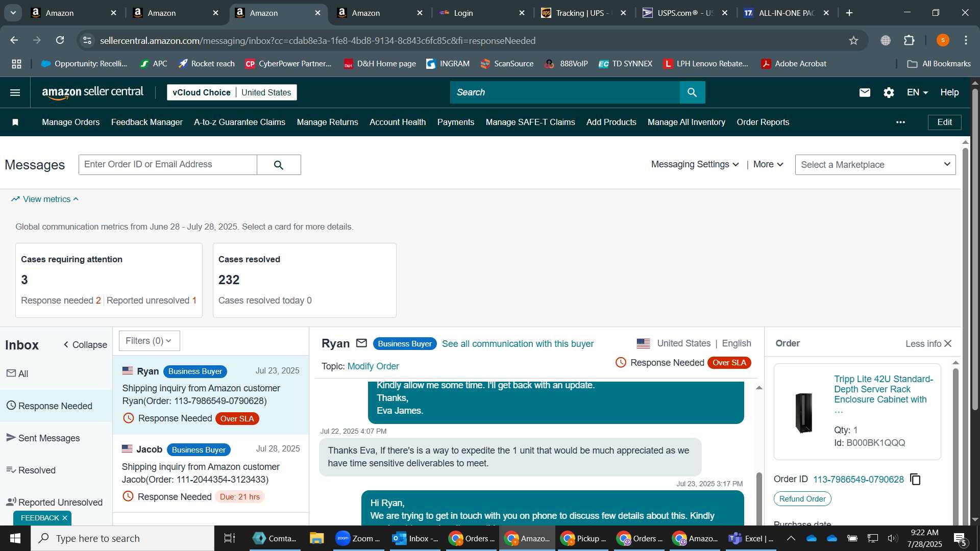
Task: Close the FEEDBACK tag with its X
Action: [x=65, y=518]
